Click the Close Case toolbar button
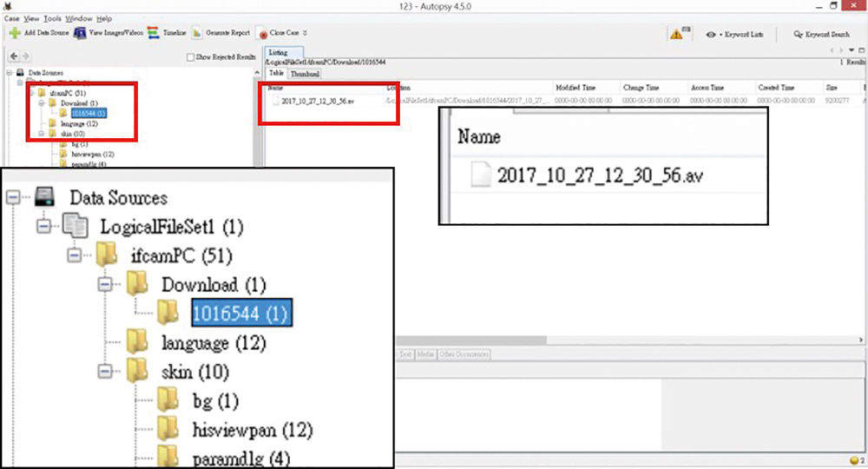This screenshot has height=469, width=868. pyautogui.click(x=278, y=33)
